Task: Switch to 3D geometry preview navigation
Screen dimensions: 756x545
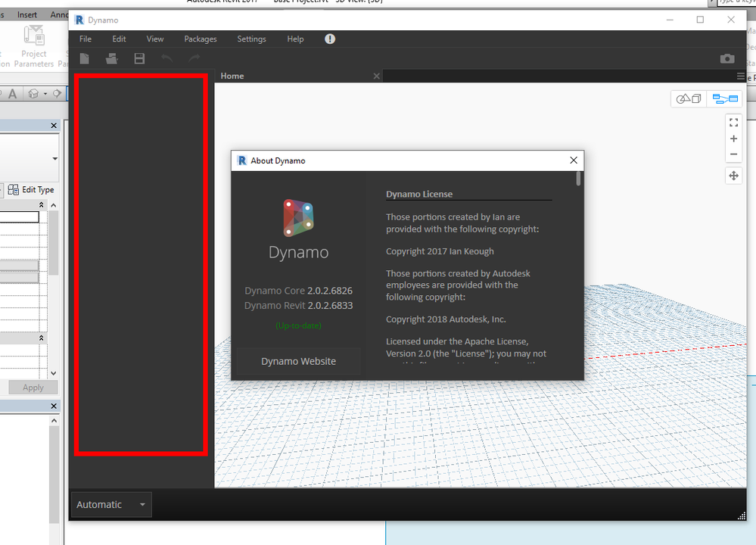Action: coord(689,99)
